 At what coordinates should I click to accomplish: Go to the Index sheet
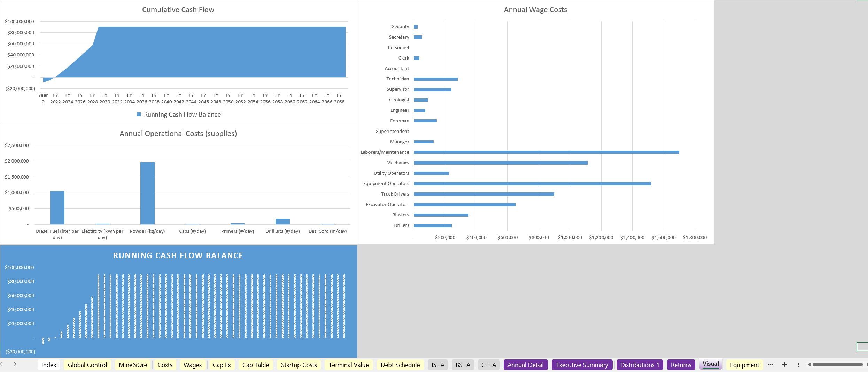pyautogui.click(x=48, y=365)
